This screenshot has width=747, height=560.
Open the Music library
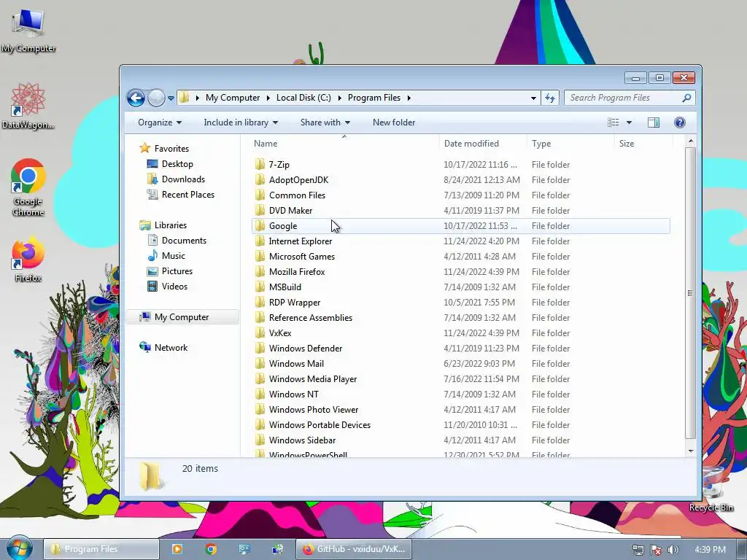pyautogui.click(x=173, y=256)
